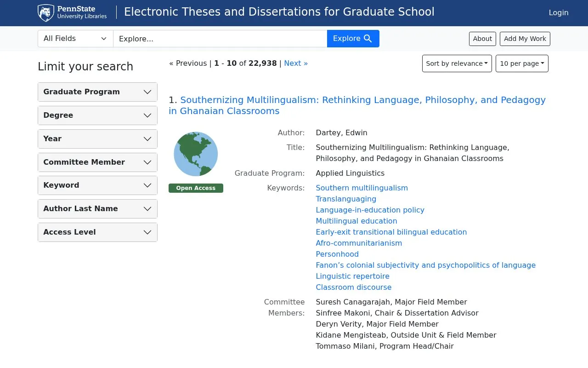Click the Add My Work button

525,39
